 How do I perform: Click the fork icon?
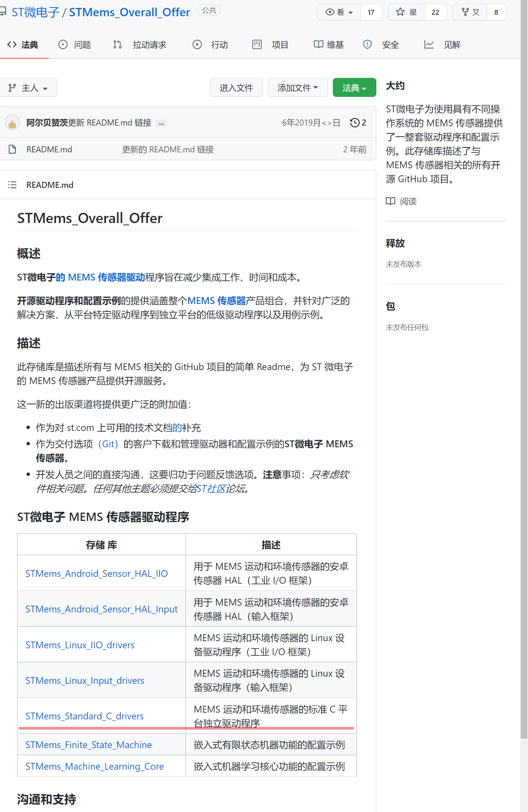tap(465, 12)
